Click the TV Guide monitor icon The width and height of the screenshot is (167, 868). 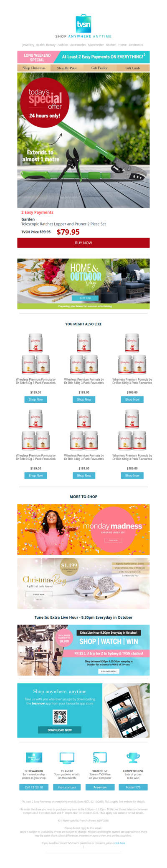(67, 758)
